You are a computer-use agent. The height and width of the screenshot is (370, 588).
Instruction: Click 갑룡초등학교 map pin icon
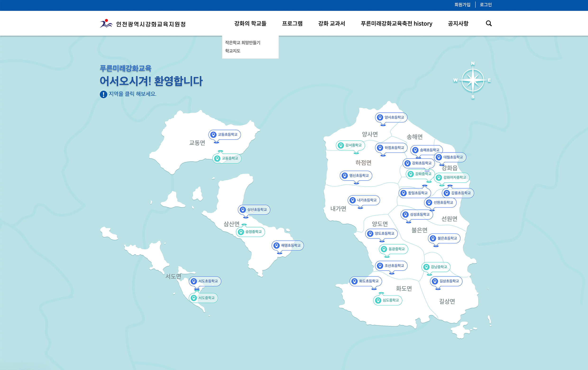447,193
